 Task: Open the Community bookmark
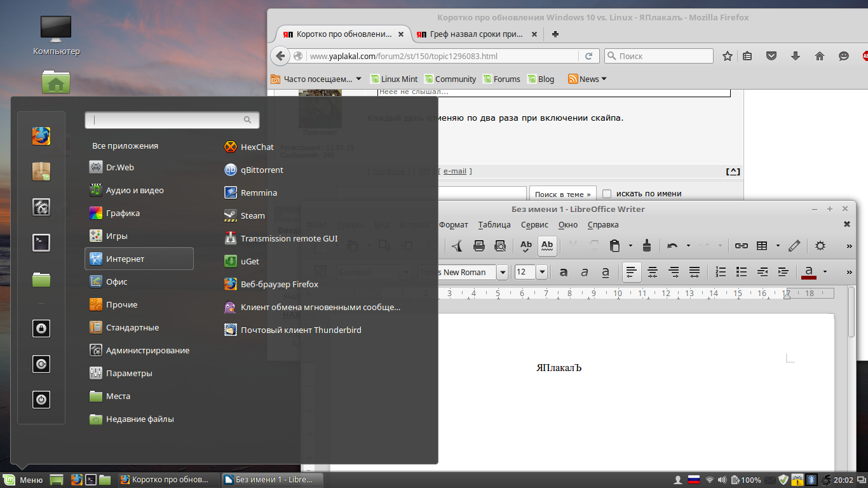tap(451, 79)
